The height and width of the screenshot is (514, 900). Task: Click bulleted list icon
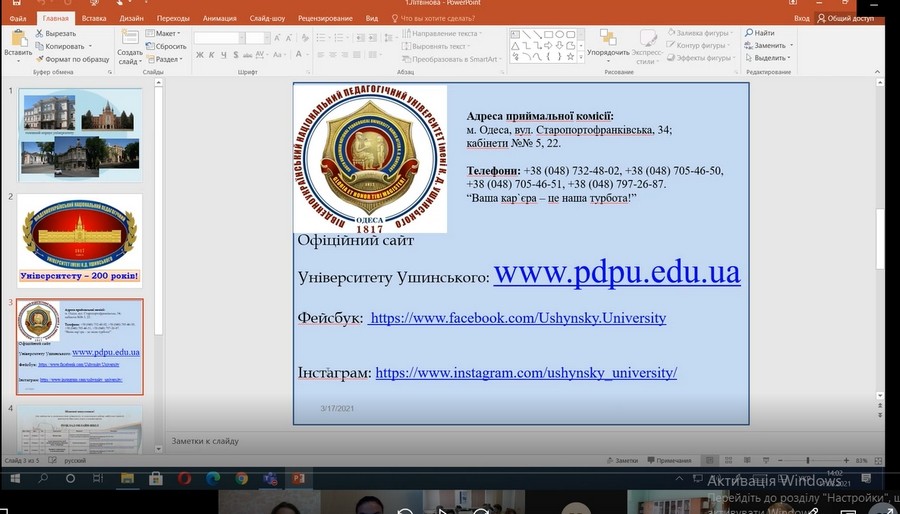pyautogui.click(x=323, y=38)
